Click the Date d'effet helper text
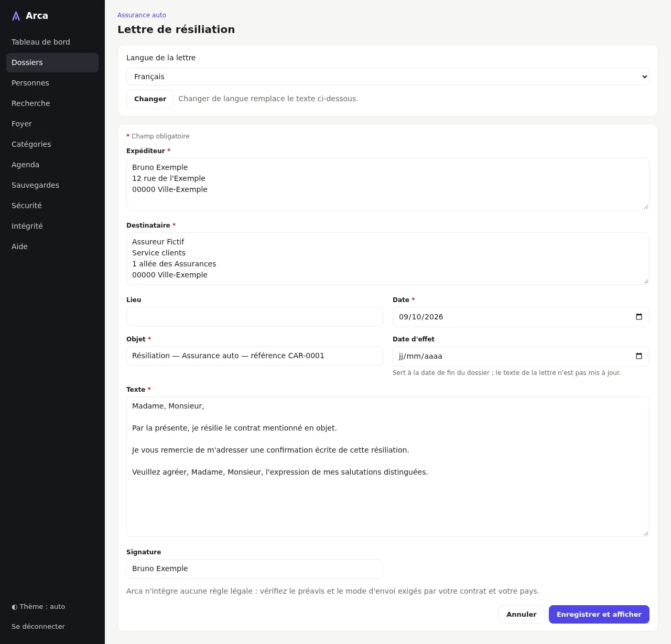 point(506,373)
